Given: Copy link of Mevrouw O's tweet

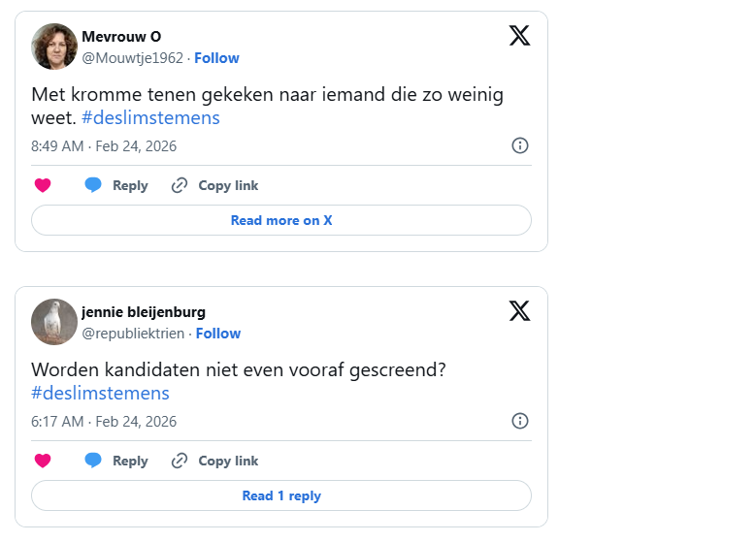Looking at the screenshot, I should [214, 185].
